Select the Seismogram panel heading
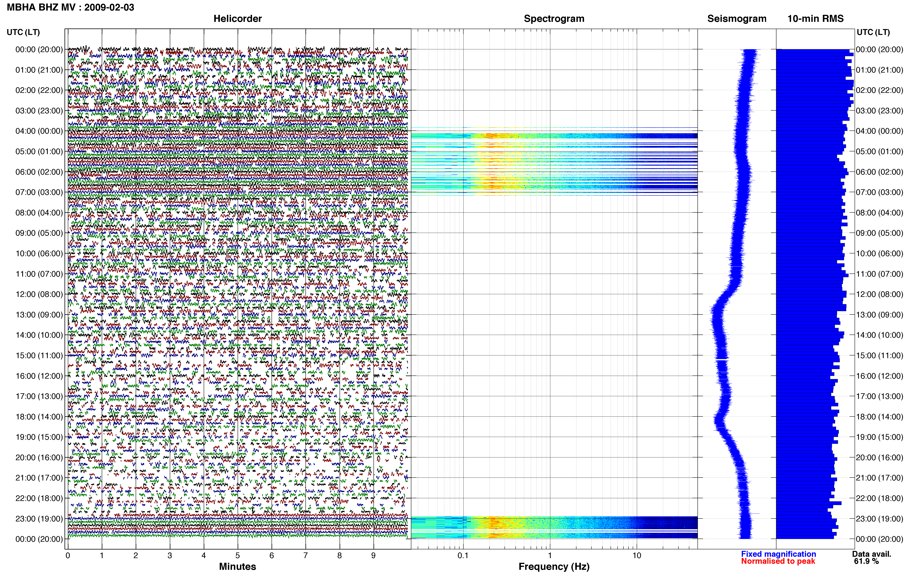 pyautogui.click(x=737, y=19)
